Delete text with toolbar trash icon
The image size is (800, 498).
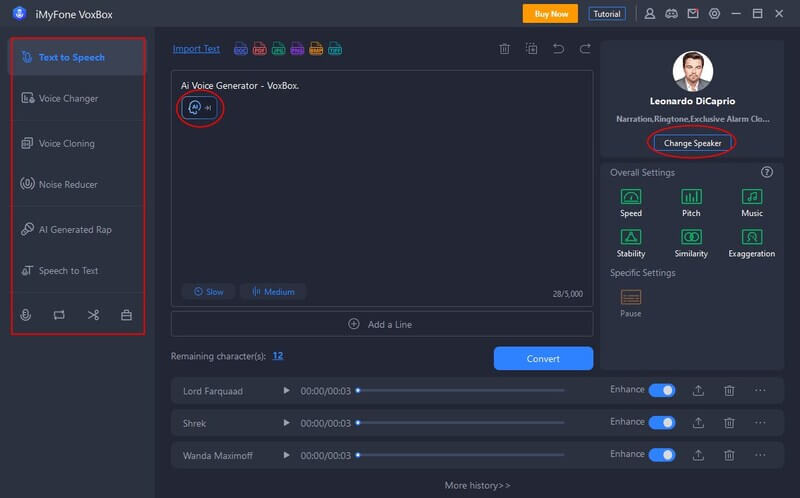505,49
